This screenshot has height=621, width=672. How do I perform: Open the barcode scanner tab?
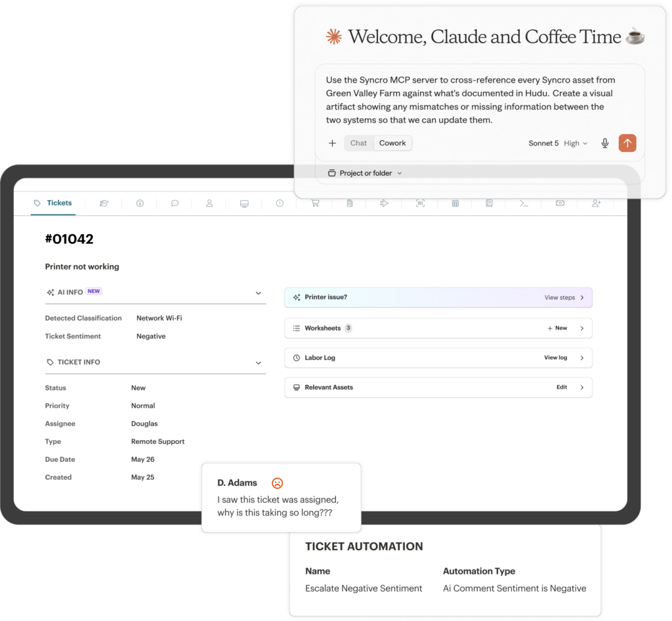[x=421, y=203]
